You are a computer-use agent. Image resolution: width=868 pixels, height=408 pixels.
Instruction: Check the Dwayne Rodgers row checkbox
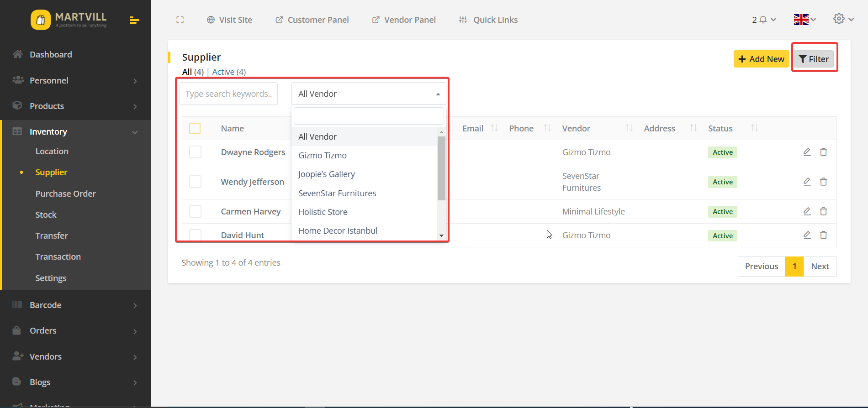(x=195, y=152)
